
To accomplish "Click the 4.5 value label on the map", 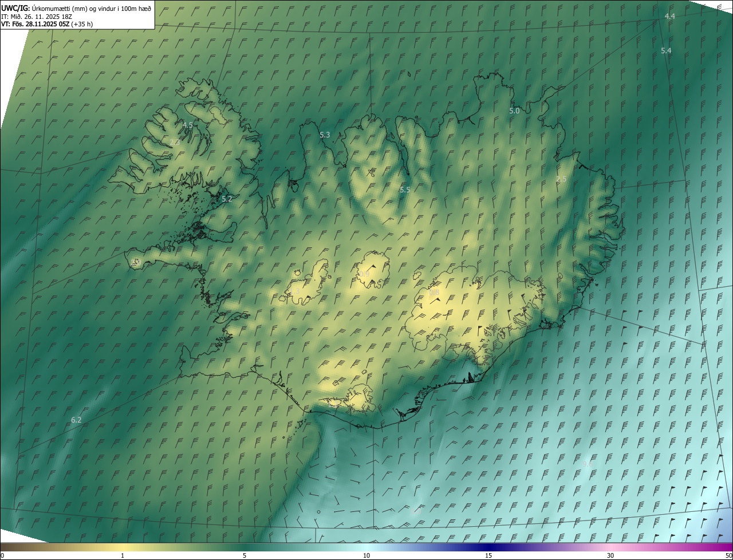I will coord(188,125).
